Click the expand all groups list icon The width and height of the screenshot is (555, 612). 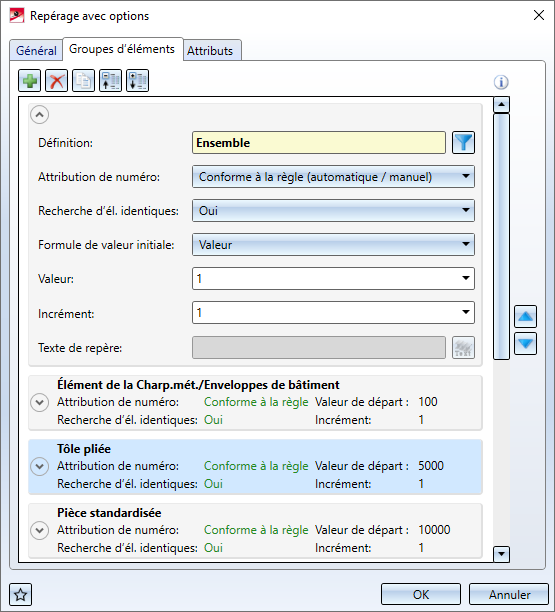(137, 81)
